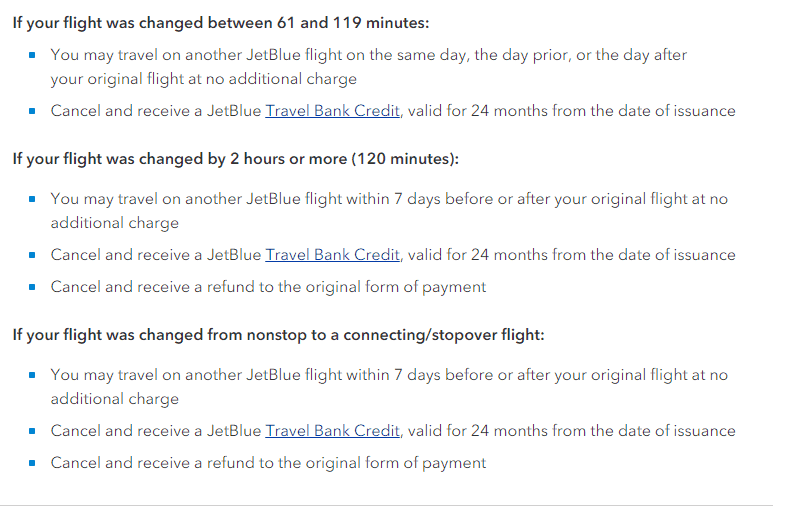The height and width of the screenshot is (519, 797).
Task: Click blue bullet before Travel Bank Credit item in nonstop section
Action: pyautogui.click(x=32, y=431)
